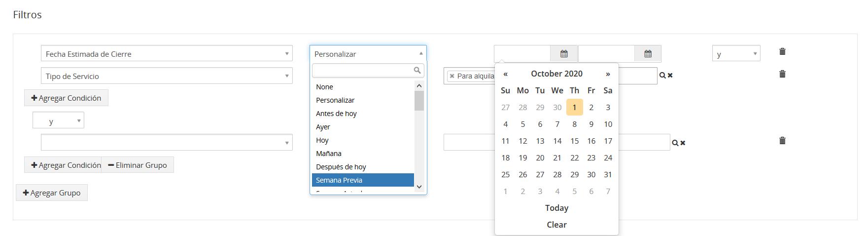Click the Eliminar Grupo button
The image size is (868, 236).
[x=138, y=165]
